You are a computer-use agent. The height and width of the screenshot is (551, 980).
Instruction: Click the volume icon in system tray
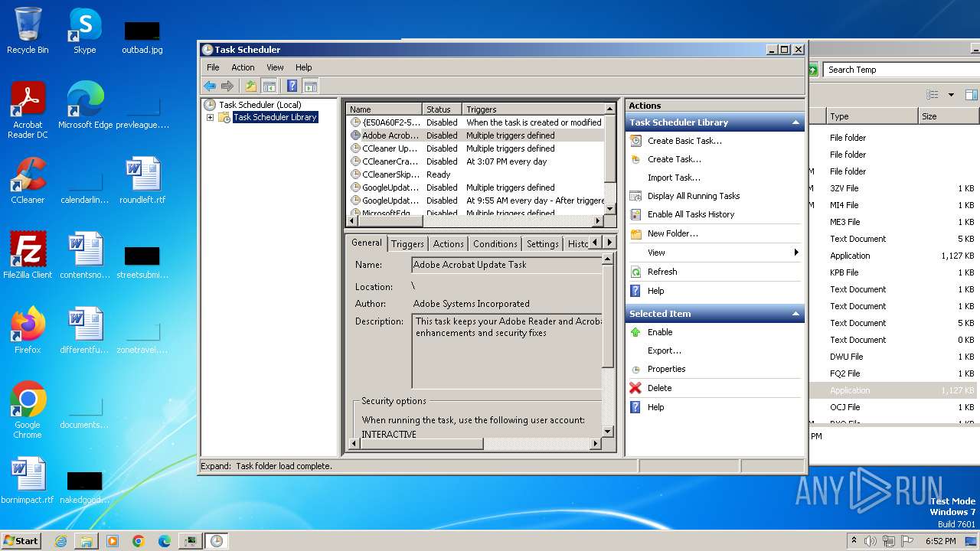point(871,541)
